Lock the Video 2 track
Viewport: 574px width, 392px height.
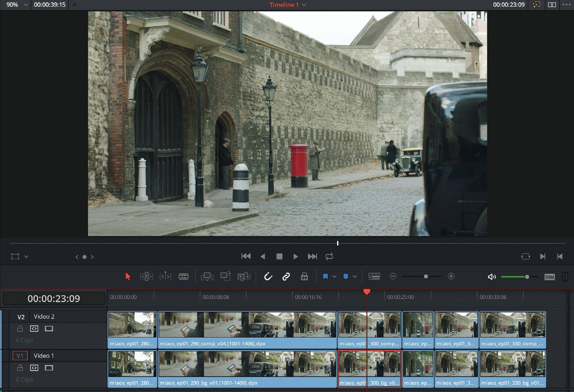(x=20, y=329)
